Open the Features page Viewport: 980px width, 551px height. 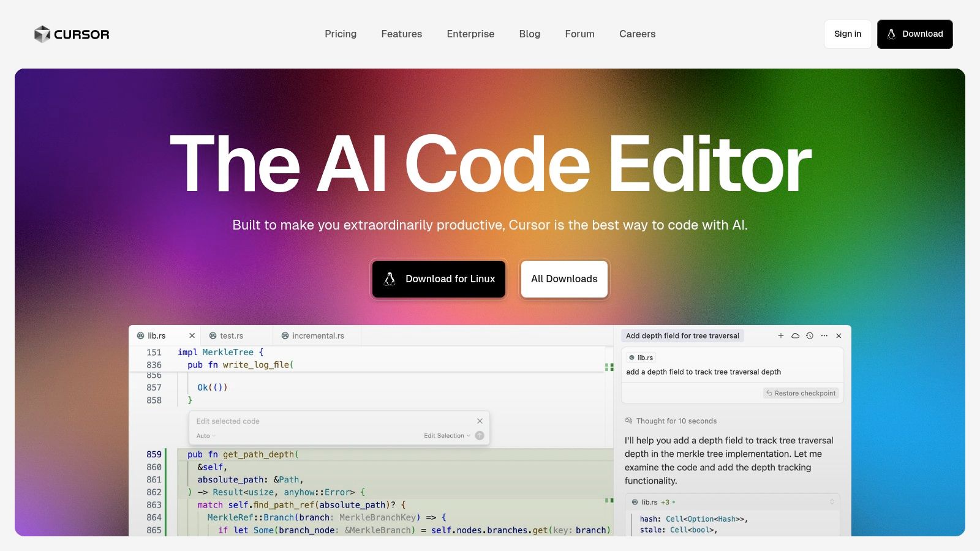pyautogui.click(x=402, y=34)
